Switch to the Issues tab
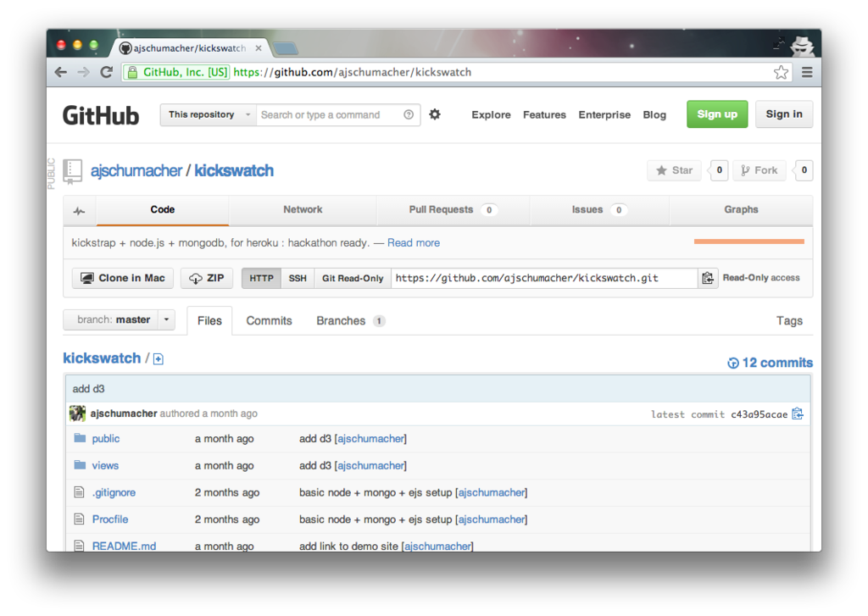 (599, 210)
